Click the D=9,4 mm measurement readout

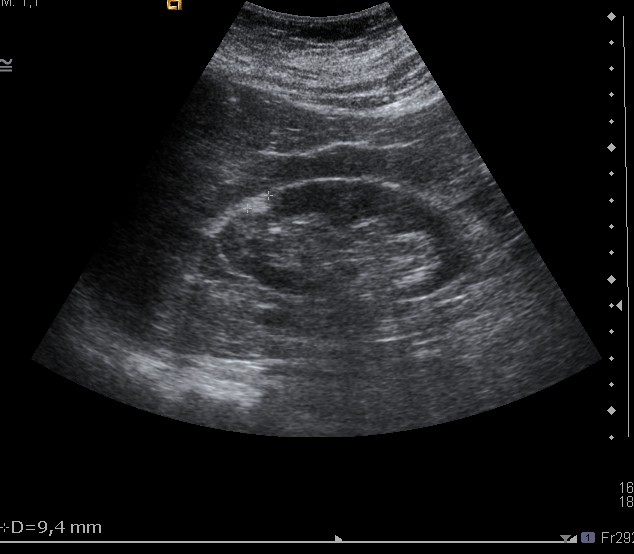pyautogui.click(x=56, y=527)
